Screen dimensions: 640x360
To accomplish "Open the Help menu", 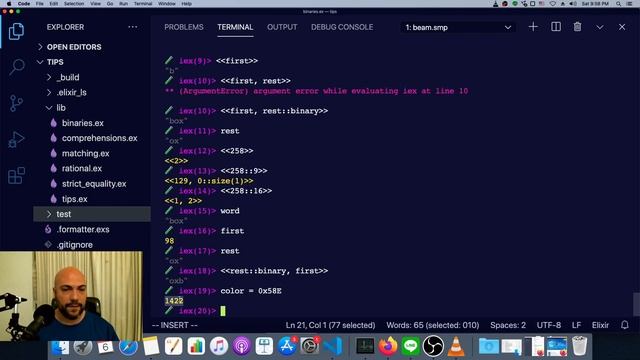I will pos(187,4).
